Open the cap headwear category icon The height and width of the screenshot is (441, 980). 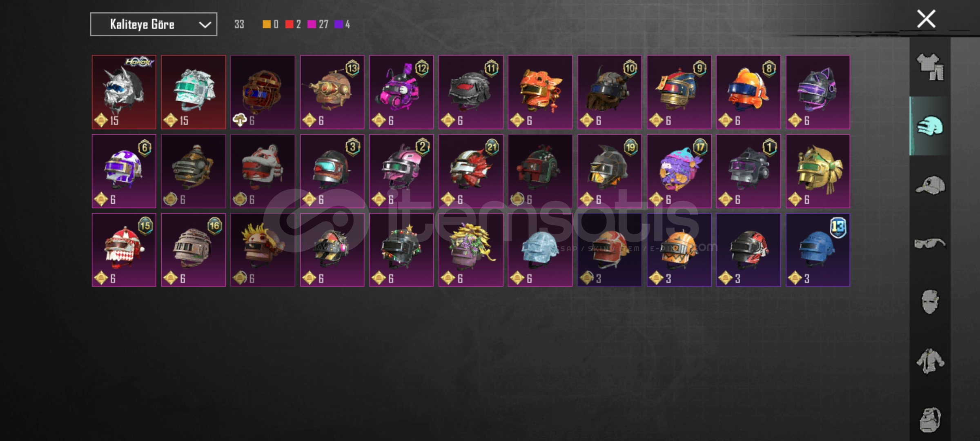point(930,185)
